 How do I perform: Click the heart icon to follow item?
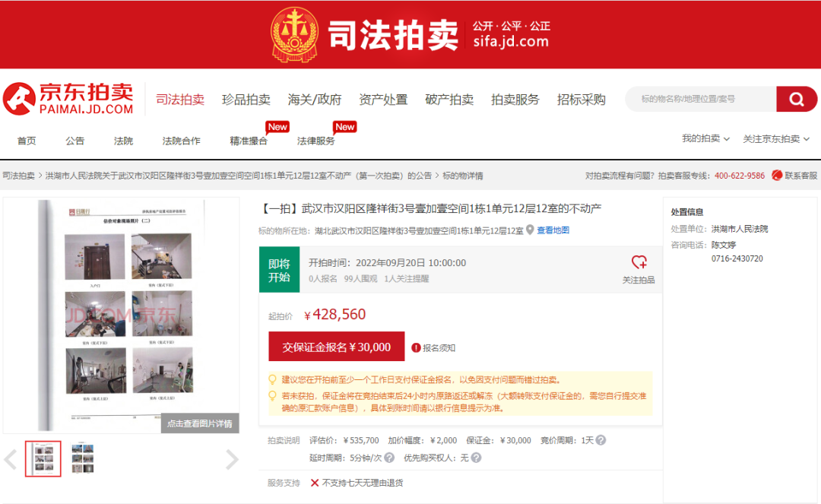pyautogui.click(x=639, y=262)
